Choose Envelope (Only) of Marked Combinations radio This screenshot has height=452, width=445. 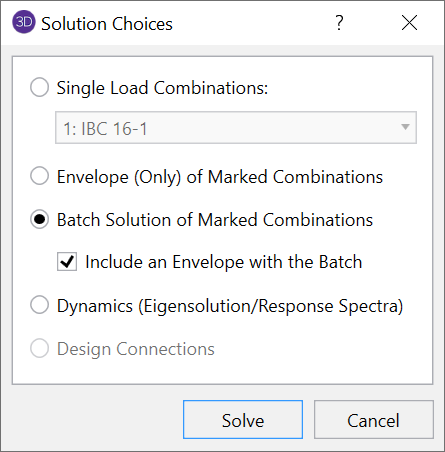click(x=40, y=176)
